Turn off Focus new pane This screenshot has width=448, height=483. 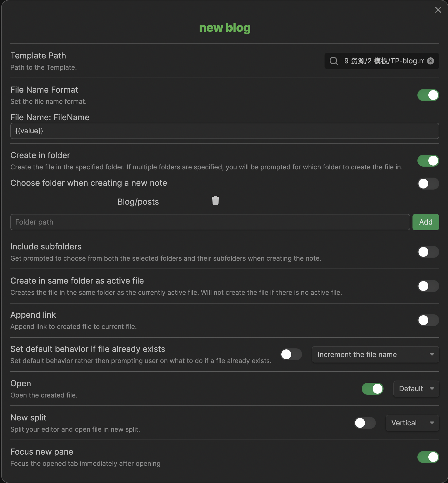[x=428, y=457]
